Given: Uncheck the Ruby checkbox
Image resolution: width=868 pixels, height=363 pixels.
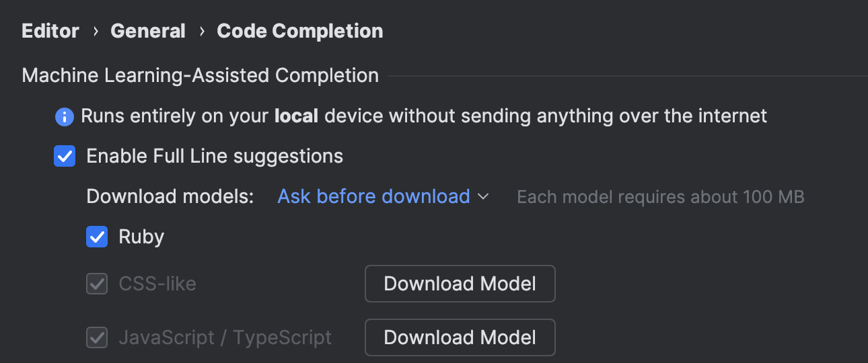Looking at the screenshot, I should click(x=97, y=237).
